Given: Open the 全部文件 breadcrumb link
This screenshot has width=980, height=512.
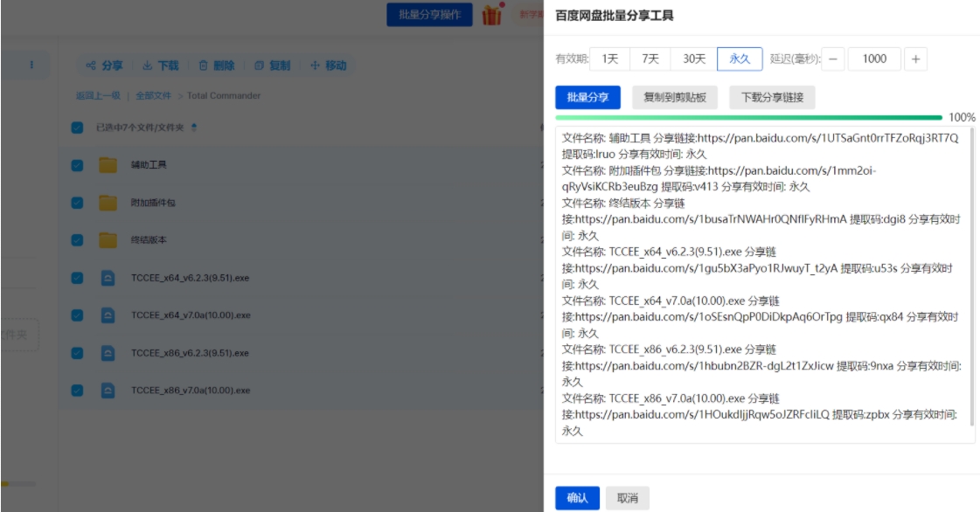Looking at the screenshot, I should tap(153, 95).
